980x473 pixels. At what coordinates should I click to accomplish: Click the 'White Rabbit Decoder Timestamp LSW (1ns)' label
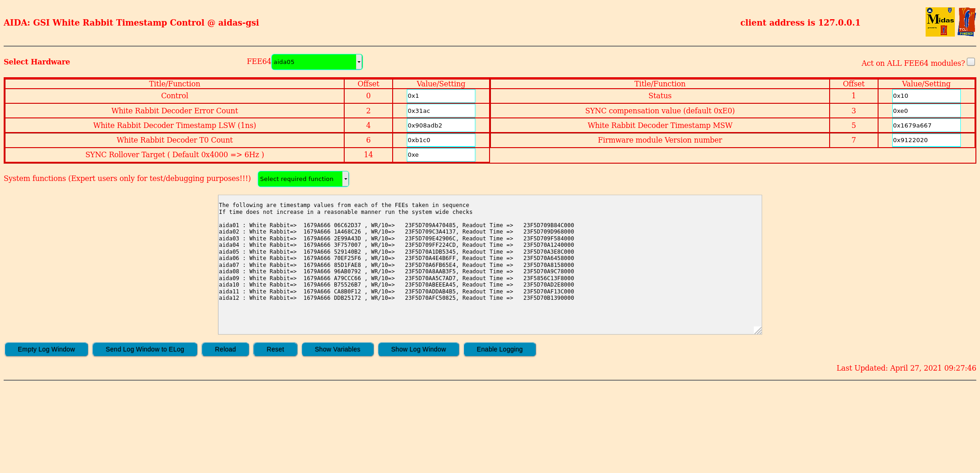[x=175, y=125]
